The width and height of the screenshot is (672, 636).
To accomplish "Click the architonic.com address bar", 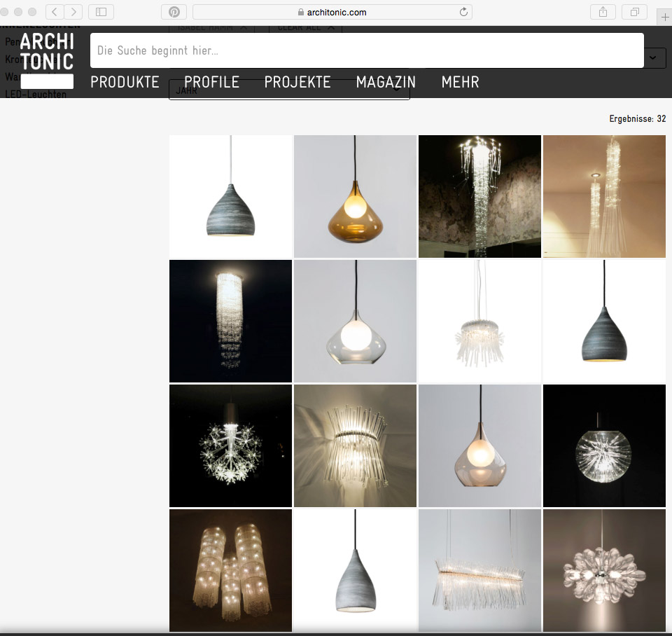I will (x=332, y=12).
